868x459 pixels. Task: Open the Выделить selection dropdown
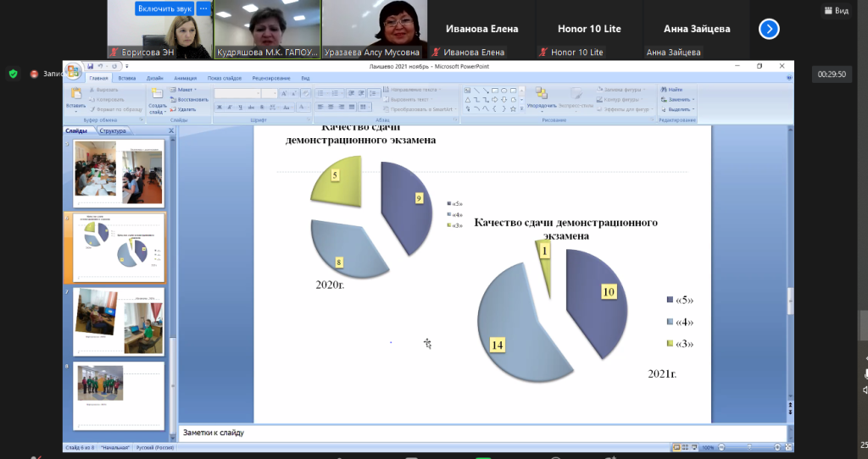point(678,109)
